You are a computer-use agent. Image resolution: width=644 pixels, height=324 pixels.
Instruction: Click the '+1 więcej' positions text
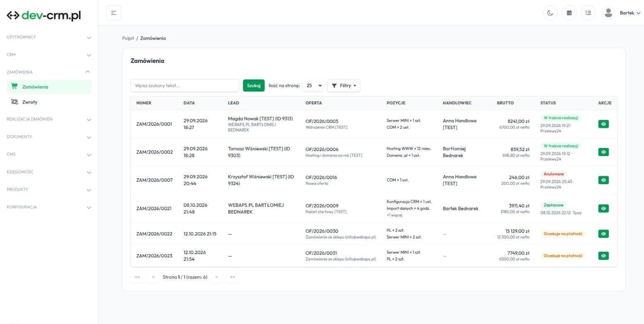point(395,215)
